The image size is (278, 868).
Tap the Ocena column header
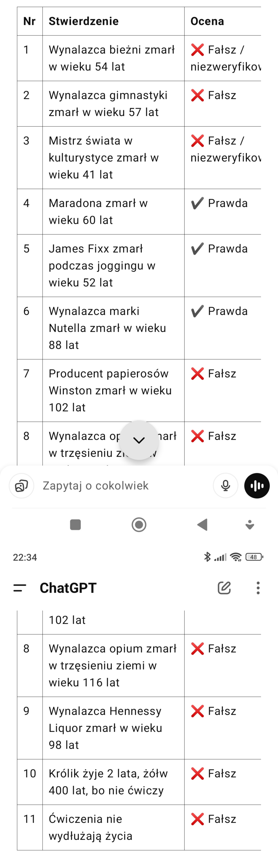[x=207, y=21]
